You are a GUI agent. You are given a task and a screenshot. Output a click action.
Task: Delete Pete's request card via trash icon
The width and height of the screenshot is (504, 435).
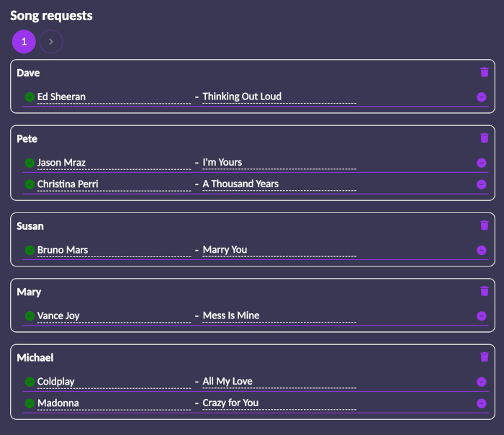tap(485, 138)
